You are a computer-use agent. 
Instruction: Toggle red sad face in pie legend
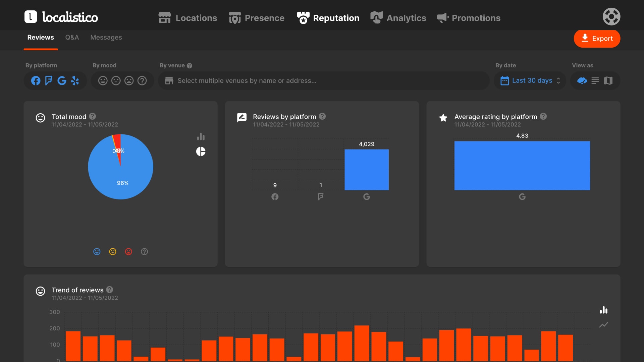click(128, 252)
